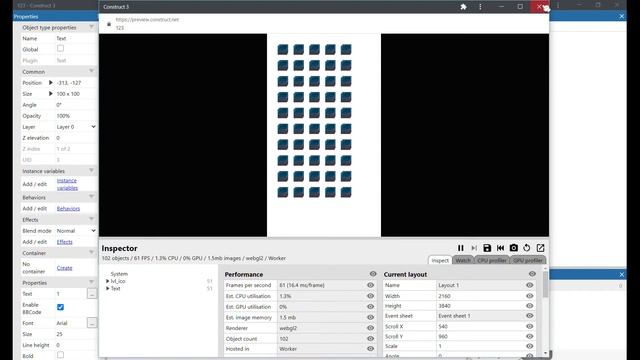The width and height of the screenshot is (640, 360).
Task: Switch to the GPU profiler tab
Action: (528, 260)
